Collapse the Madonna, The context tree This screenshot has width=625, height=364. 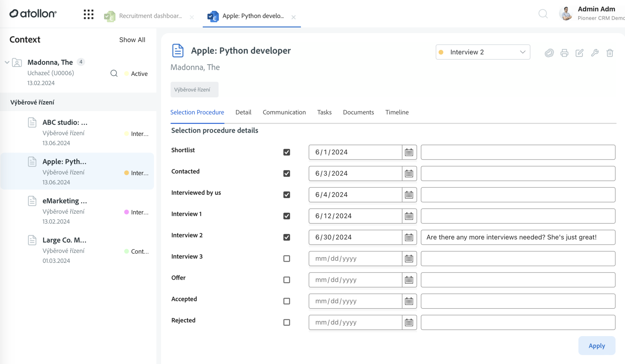click(x=7, y=62)
